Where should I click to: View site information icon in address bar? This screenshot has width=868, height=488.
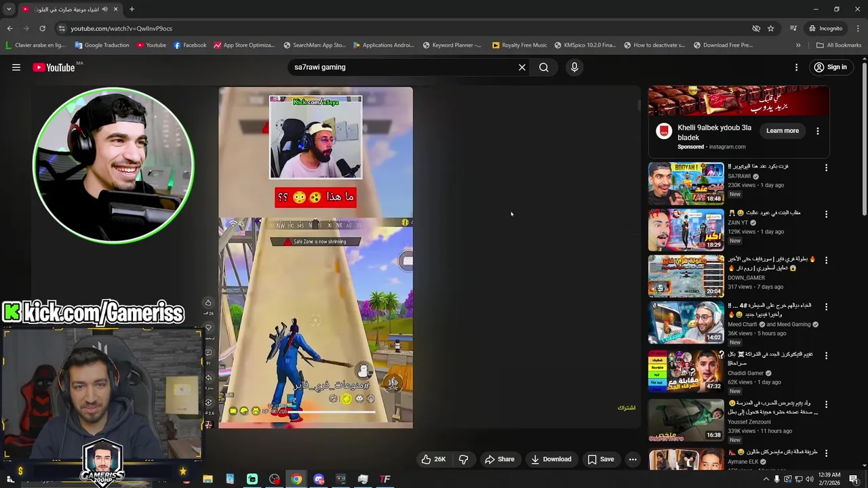click(62, 28)
